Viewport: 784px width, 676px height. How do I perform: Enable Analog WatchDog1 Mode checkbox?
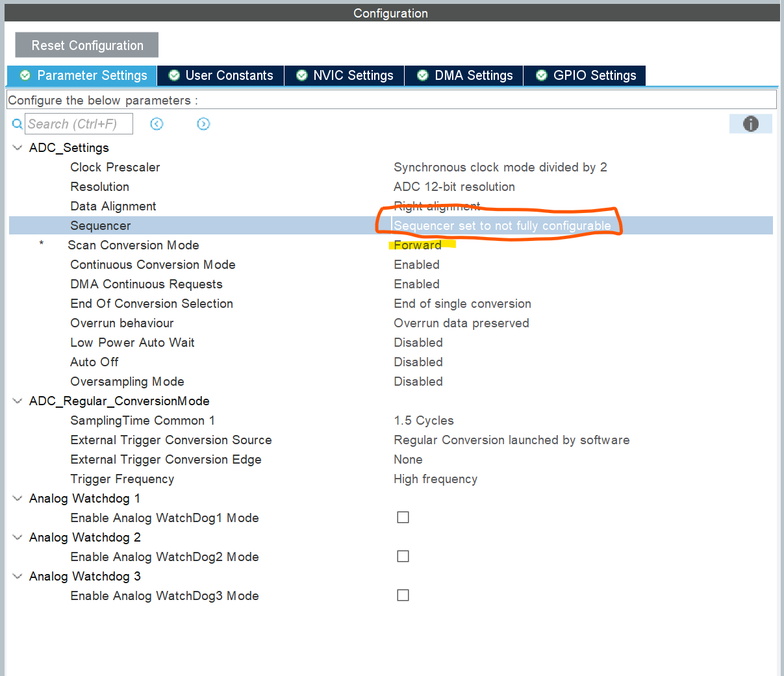pos(403,517)
